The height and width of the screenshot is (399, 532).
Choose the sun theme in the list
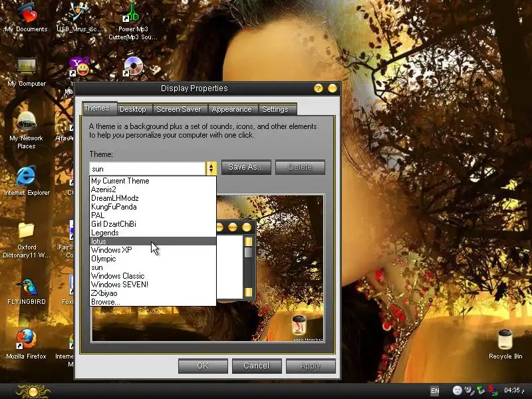click(x=153, y=267)
